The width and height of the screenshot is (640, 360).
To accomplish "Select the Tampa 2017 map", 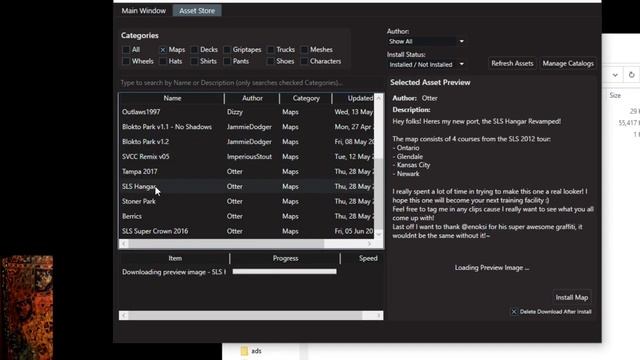I will pyautogui.click(x=247, y=171).
